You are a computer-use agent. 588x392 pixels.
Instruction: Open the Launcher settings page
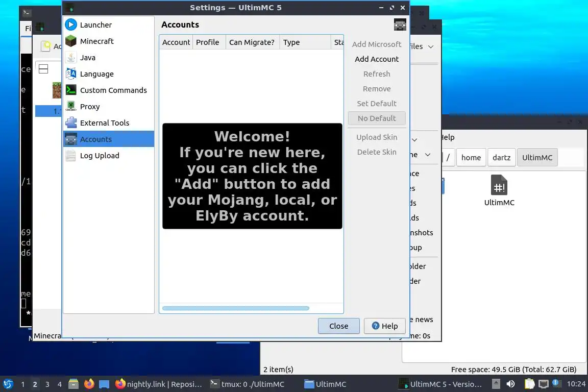(x=108, y=25)
